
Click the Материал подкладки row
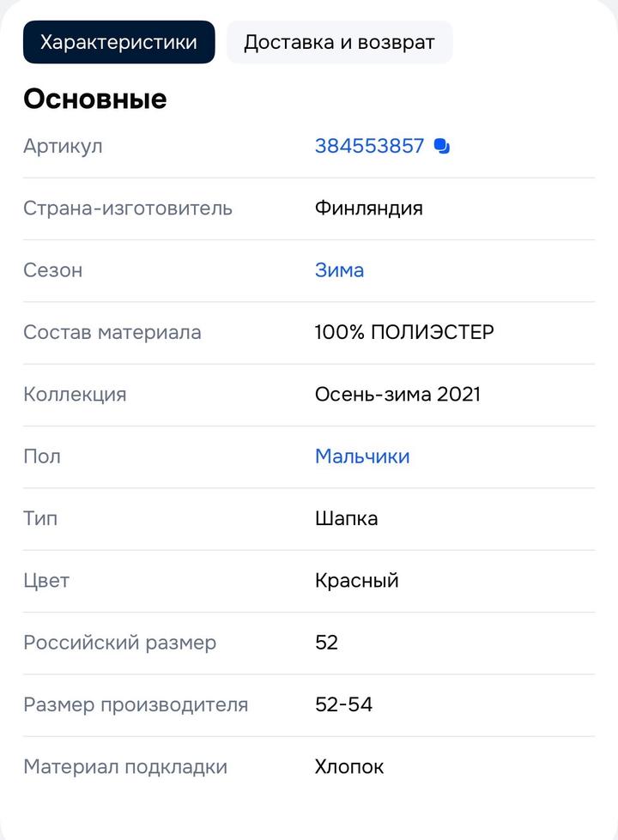coord(126,767)
